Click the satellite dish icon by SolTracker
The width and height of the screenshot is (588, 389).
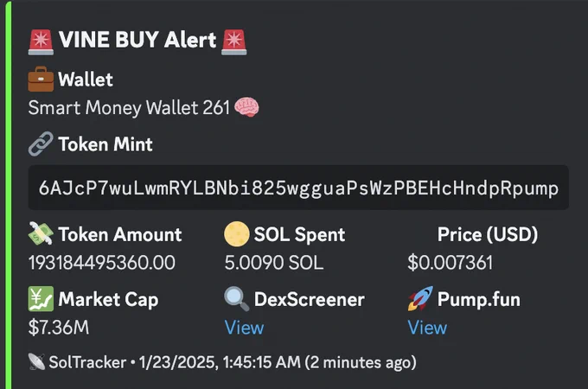click(x=36, y=362)
